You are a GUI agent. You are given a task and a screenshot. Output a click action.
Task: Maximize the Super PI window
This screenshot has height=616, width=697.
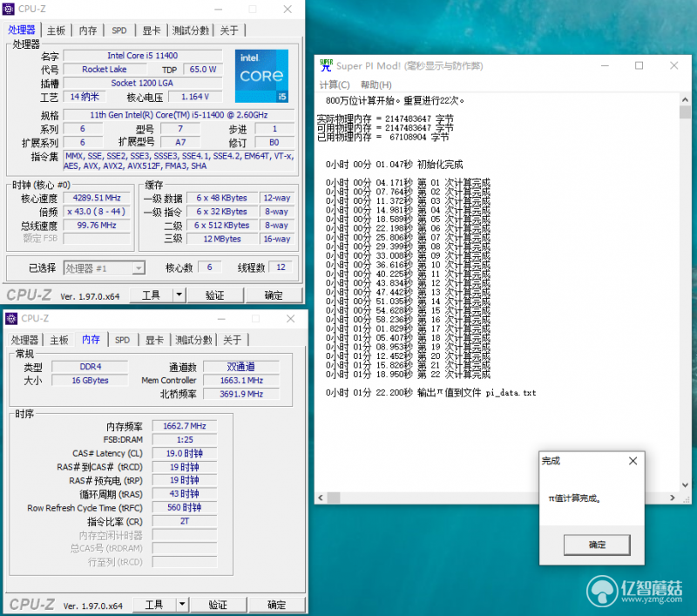(x=639, y=65)
